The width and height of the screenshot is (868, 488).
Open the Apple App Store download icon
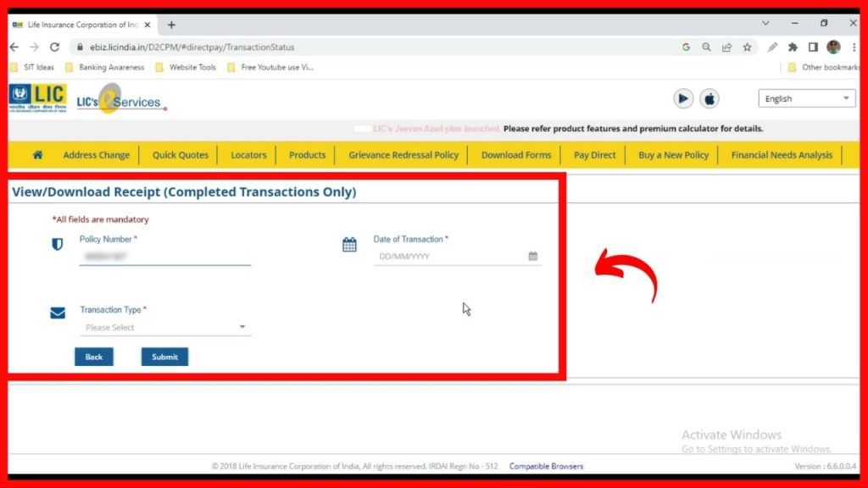(709, 98)
